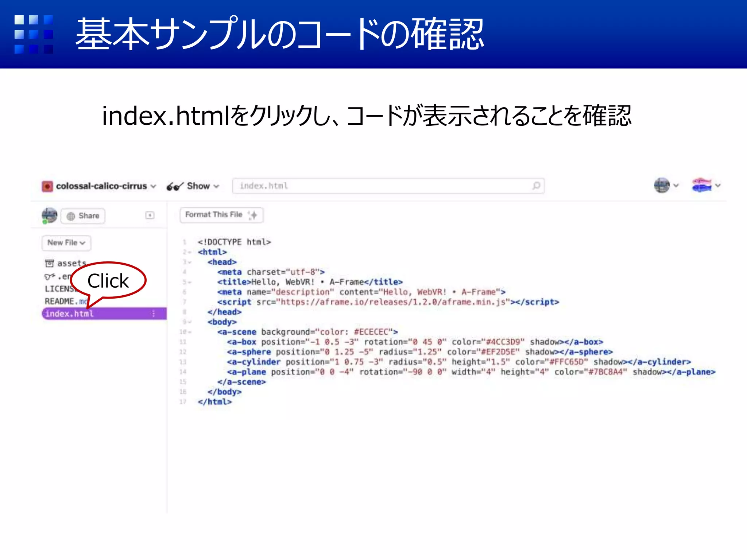This screenshot has width=747, height=560.
Task: Open the LICENSE file
Action: pos(60,289)
